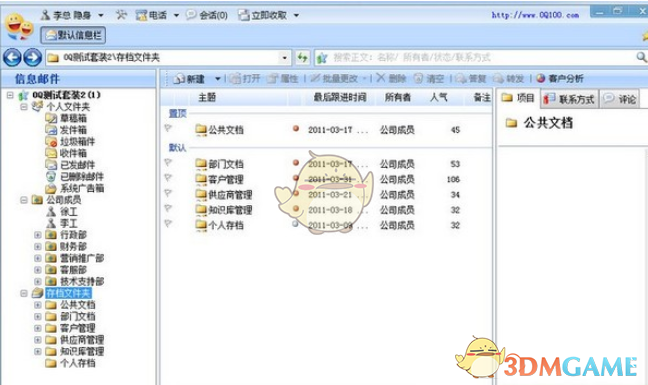Click the back navigation arrow

pyautogui.click(x=12, y=57)
